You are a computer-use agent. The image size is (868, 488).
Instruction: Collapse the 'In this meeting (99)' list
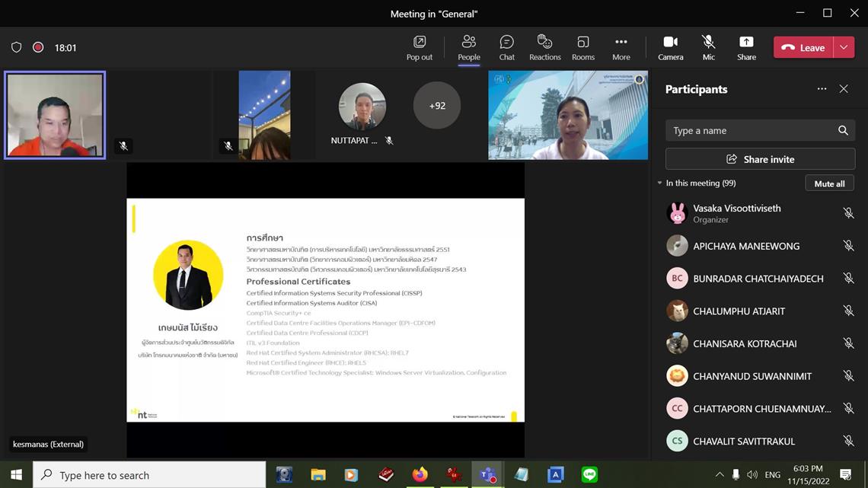[660, 183]
